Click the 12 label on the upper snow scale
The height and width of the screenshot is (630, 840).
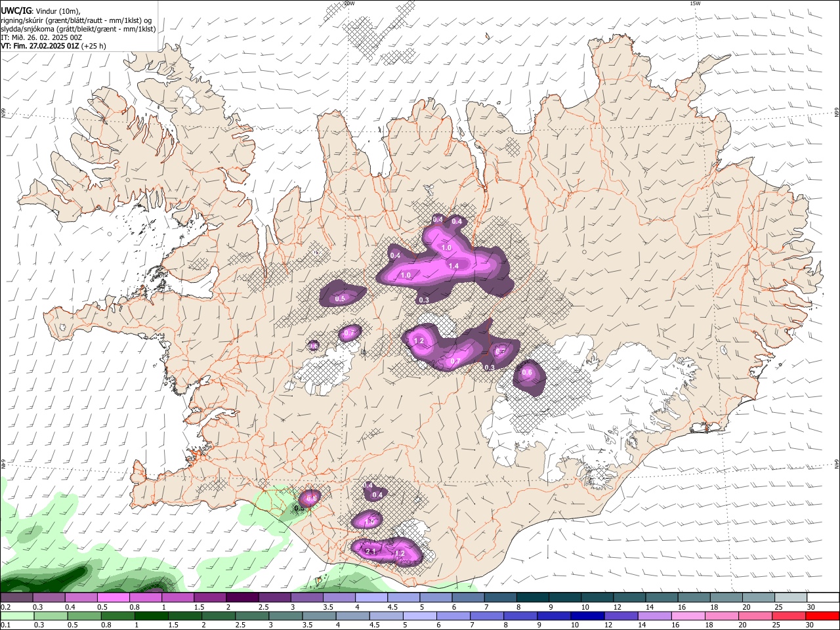pos(618,607)
